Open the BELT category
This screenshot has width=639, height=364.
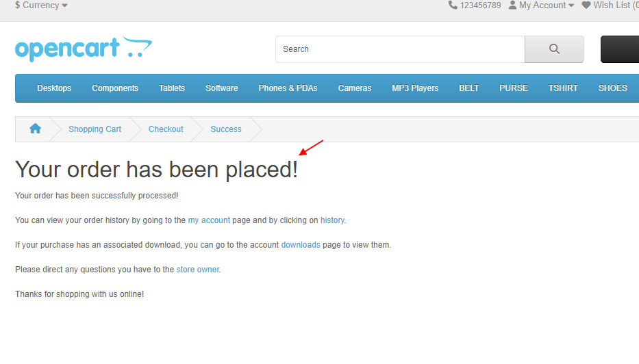click(x=469, y=88)
